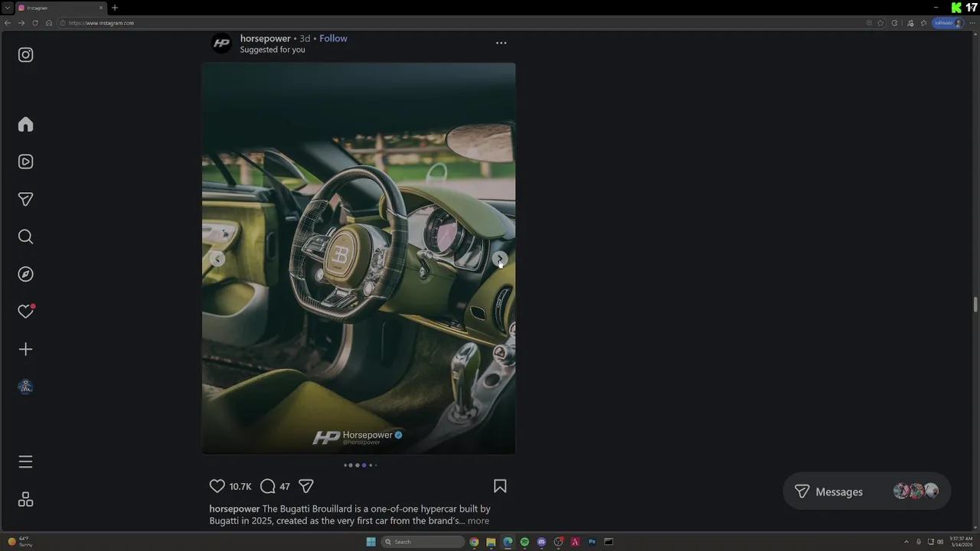Click the Instagram logo in the sidebar
980x551 pixels.
[25, 55]
